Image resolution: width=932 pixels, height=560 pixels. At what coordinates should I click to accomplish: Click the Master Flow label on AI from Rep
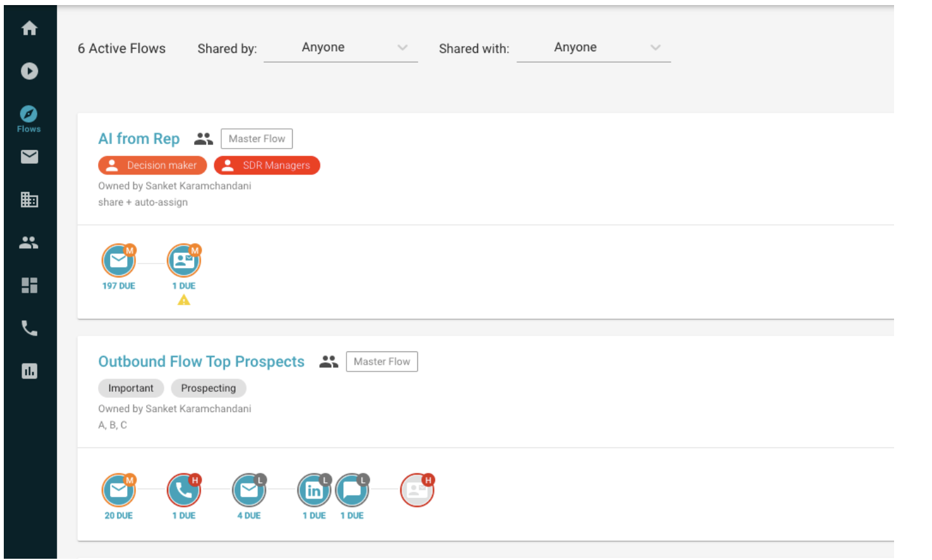(x=256, y=138)
